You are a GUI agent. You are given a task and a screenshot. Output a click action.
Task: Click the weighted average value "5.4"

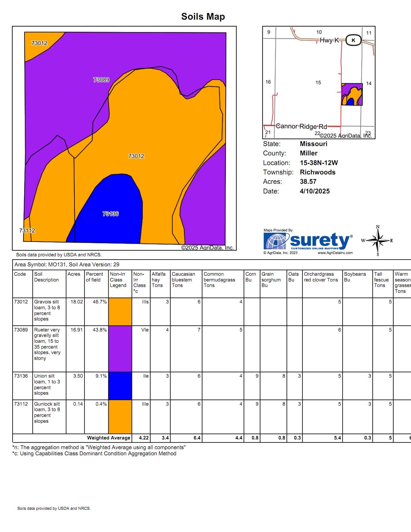tap(338, 438)
